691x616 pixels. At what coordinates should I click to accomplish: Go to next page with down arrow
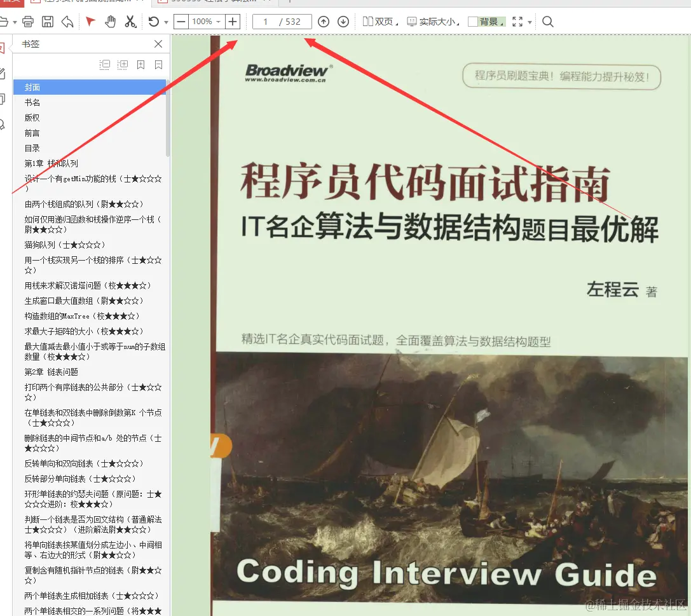343,21
